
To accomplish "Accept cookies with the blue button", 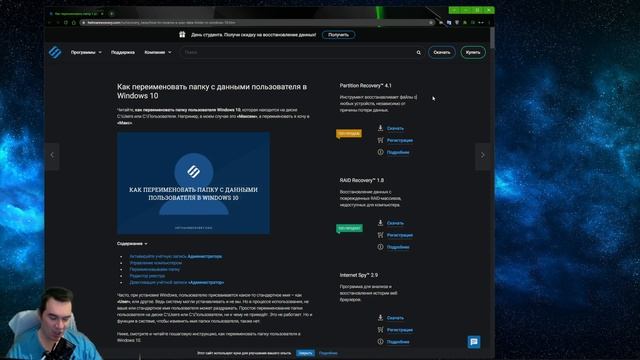I will click(x=305, y=353).
